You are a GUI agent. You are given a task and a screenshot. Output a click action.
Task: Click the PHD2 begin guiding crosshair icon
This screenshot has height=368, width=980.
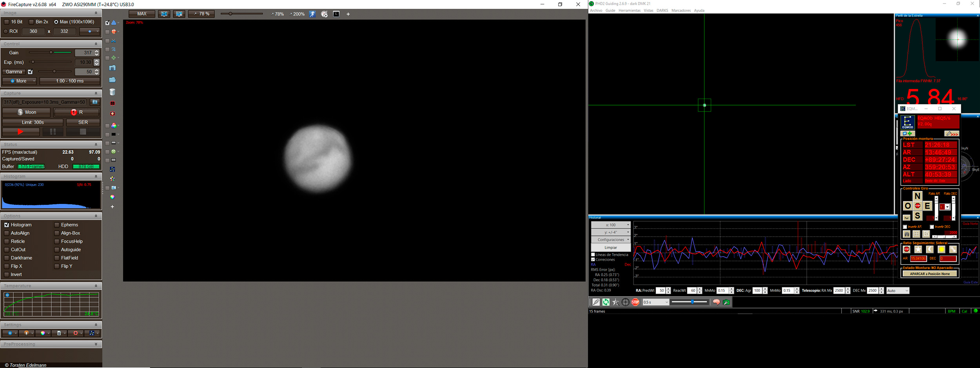coord(626,302)
